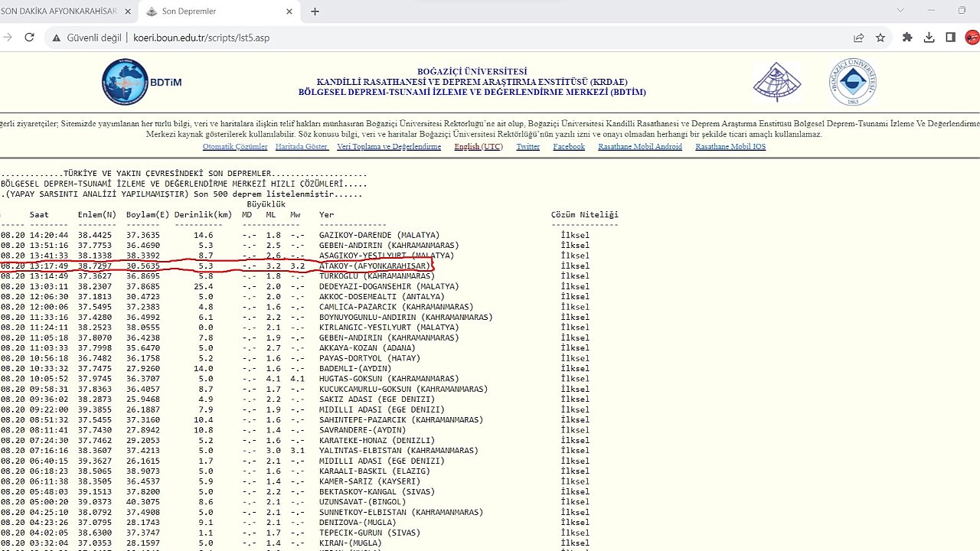Select the Son Depremler tab
The width and height of the screenshot is (980, 551).
218,11
